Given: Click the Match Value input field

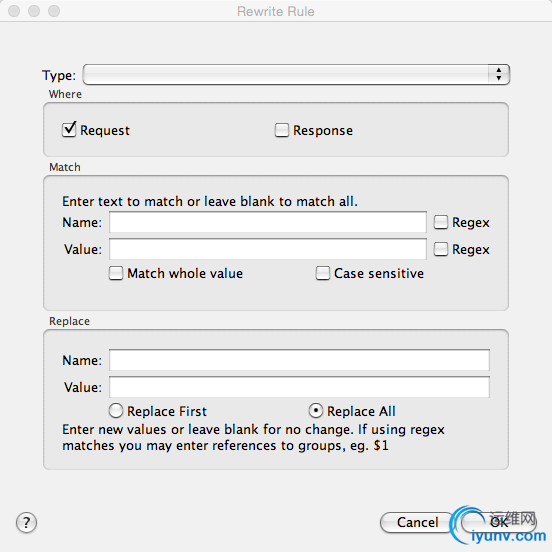Looking at the screenshot, I should [268, 249].
